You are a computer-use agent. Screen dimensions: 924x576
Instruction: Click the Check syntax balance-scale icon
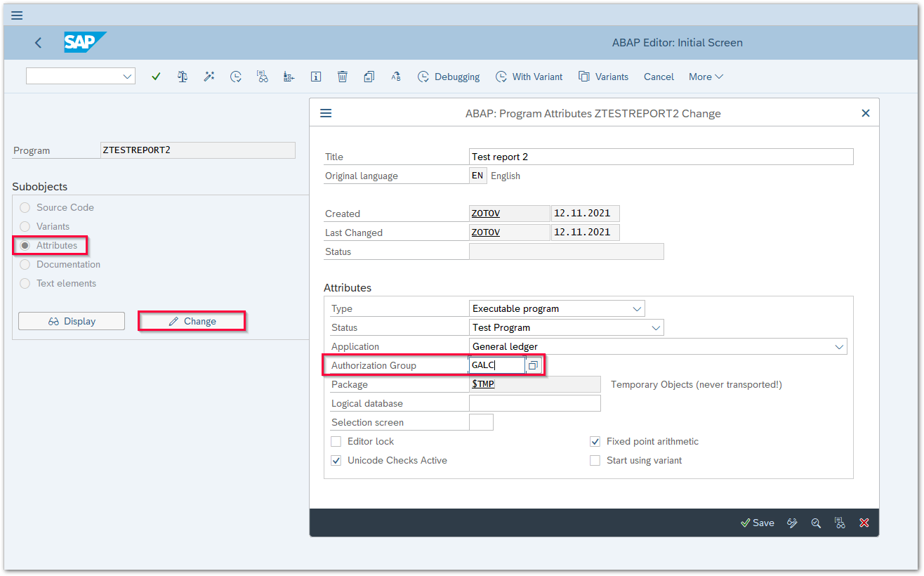[x=183, y=77]
